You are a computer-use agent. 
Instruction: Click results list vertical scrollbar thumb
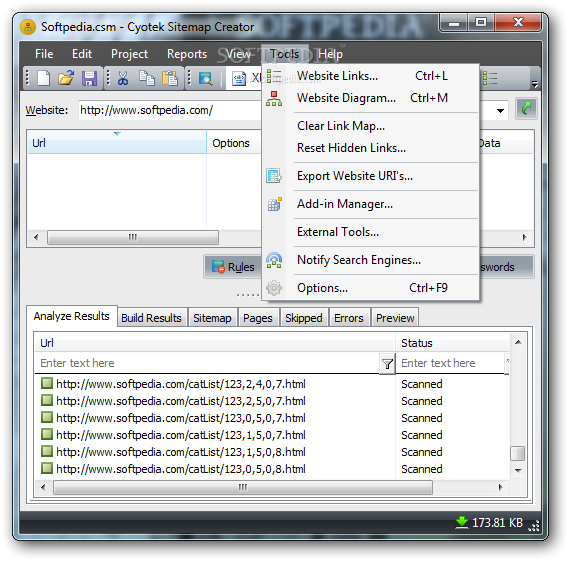(517, 453)
